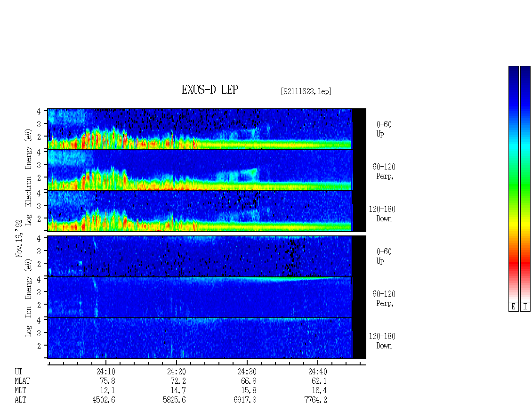Click the EXOS-D LEP plot title
This screenshot has height=412, width=532.
pyautogui.click(x=210, y=89)
